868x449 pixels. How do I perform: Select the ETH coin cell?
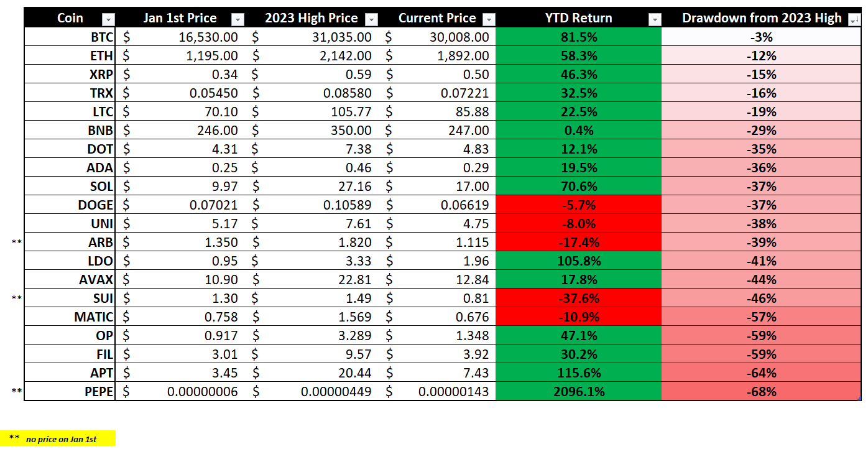pos(70,56)
